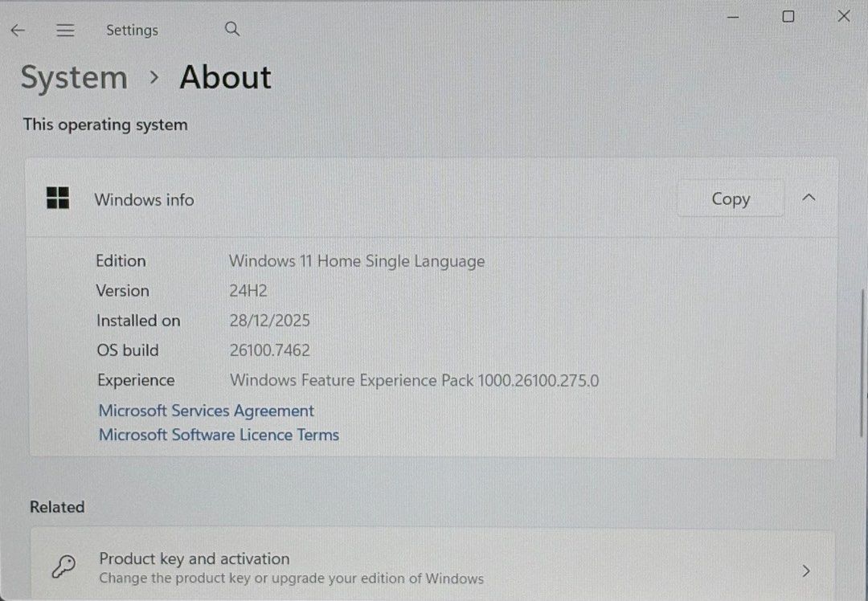Viewport: 868px width, 601px height.
Task: Click the key icon for product activation
Action: point(63,568)
